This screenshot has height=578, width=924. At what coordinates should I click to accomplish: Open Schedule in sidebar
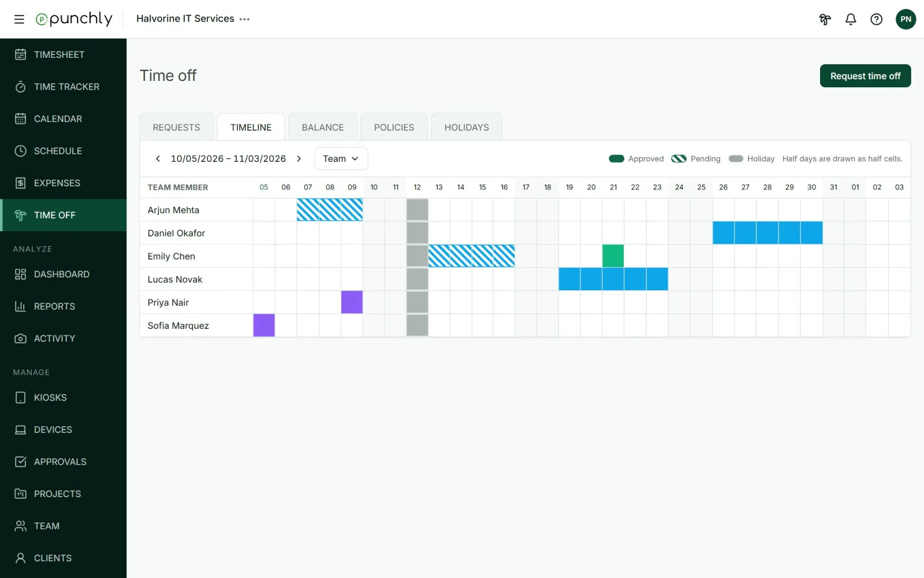(64, 151)
